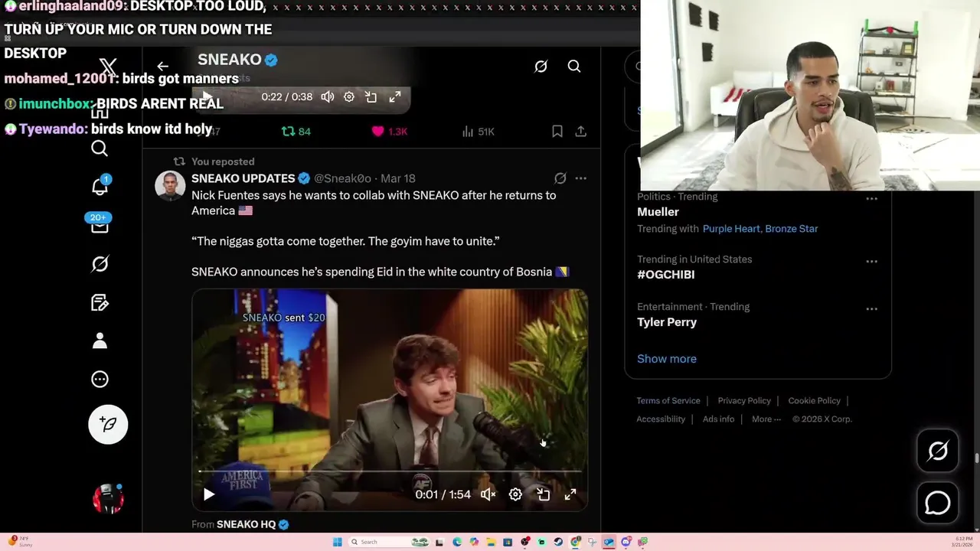Viewport: 980px width, 551px height.
Task: Open floating Grok button
Action: tap(938, 451)
